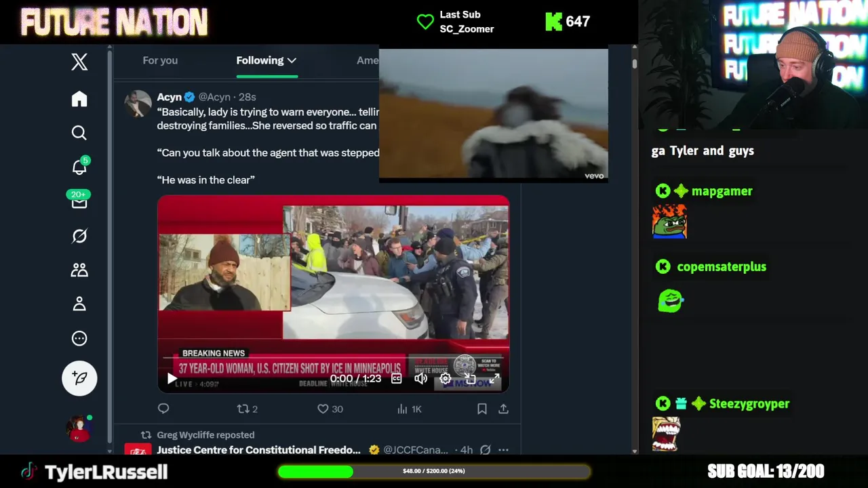This screenshot has width=868, height=488.
Task: Click the Kick logo beside 647
Action: pyautogui.click(x=553, y=22)
